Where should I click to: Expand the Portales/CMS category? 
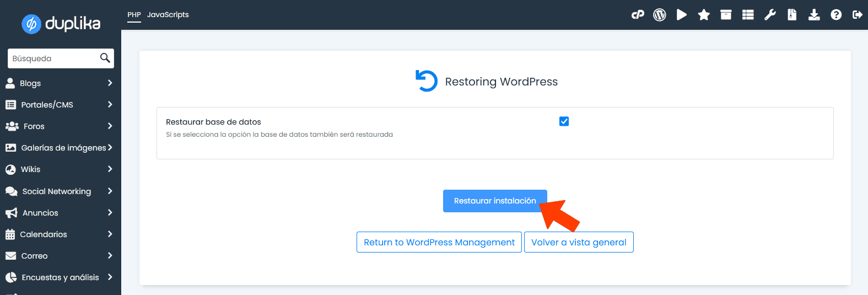pos(60,105)
